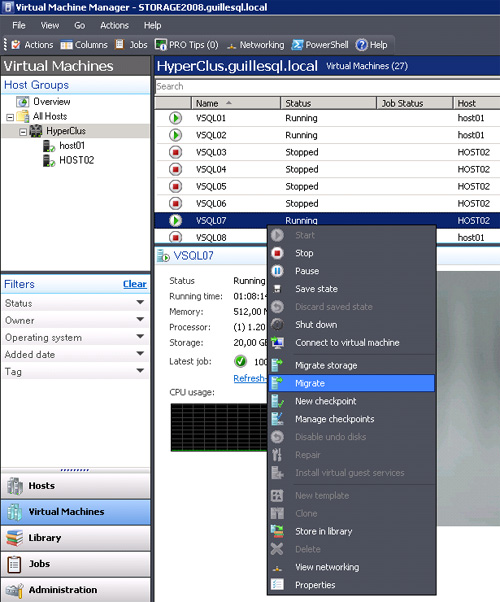Image resolution: width=500 pixels, height=602 pixels.
Task: Expand the Status filter dropdown
Action: coord(140,303)
